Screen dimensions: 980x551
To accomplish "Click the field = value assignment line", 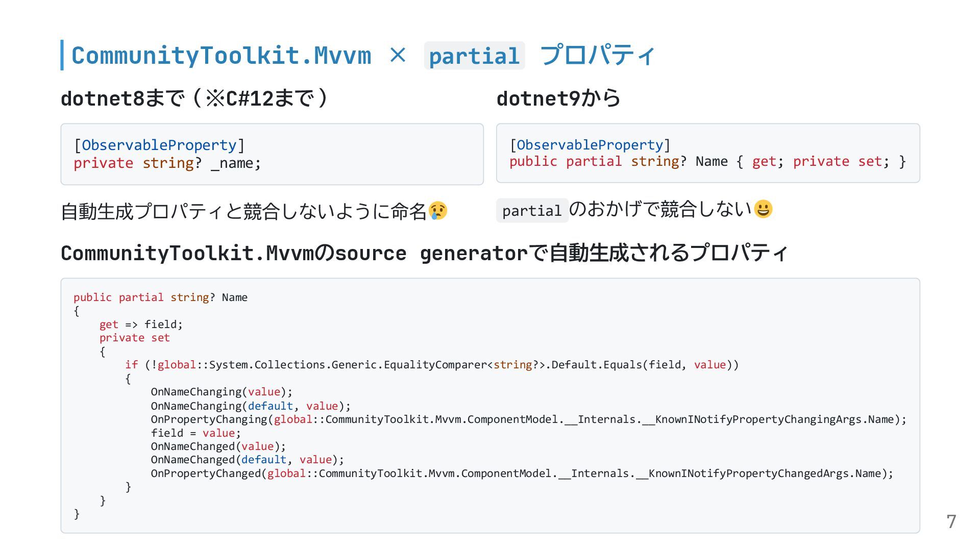I will [195, 433].
